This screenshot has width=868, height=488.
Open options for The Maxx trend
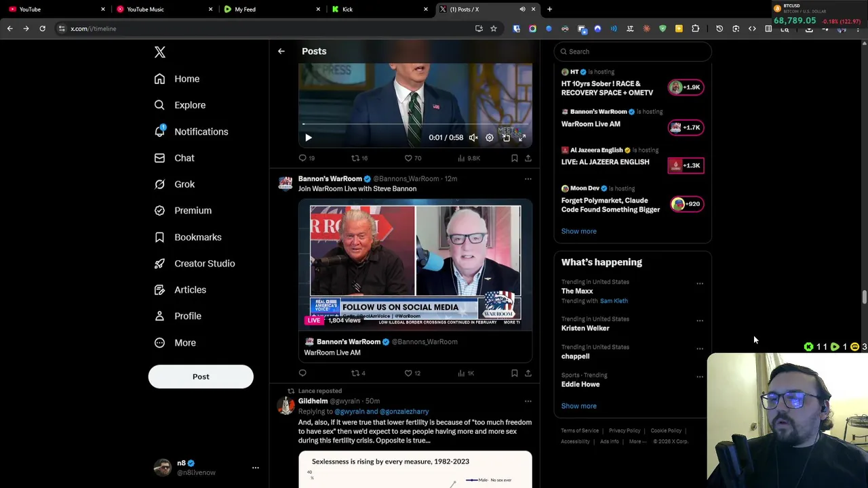(x=700, y=284)
